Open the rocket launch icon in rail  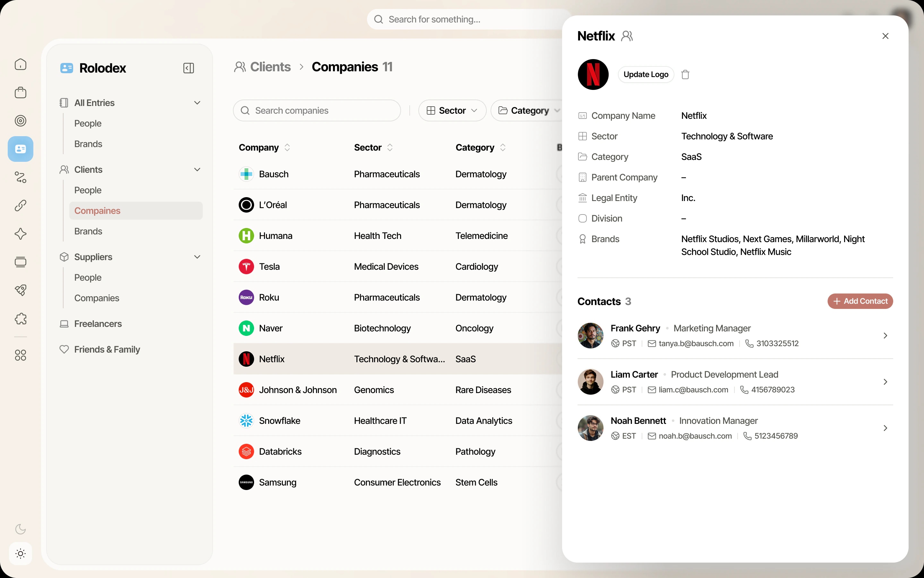click(x=21, y=291)
